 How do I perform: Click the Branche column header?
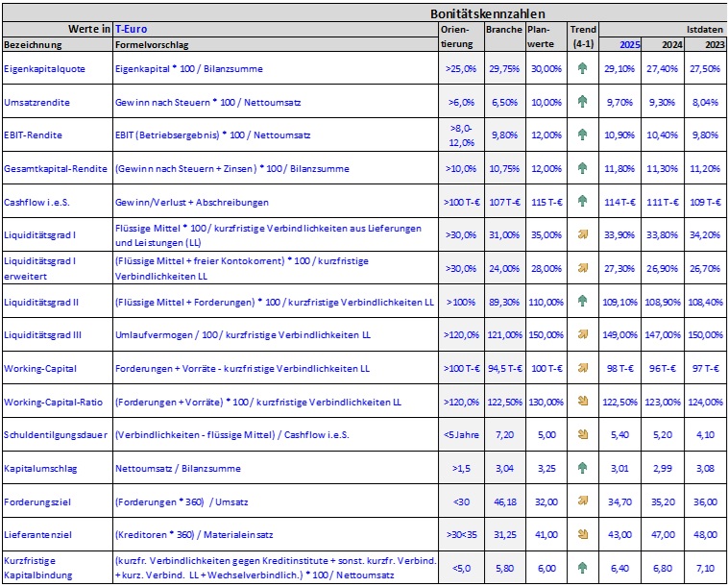point(503,30)
